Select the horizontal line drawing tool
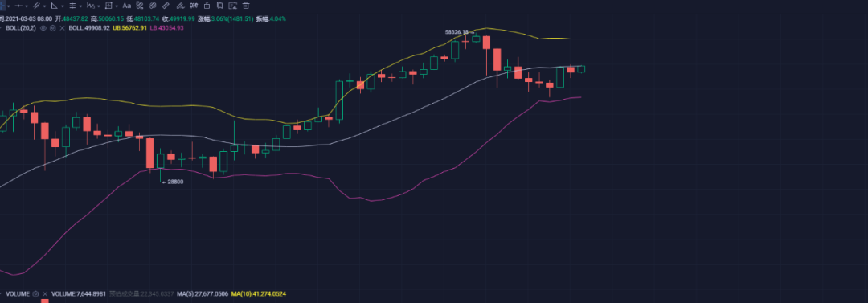 18,6
